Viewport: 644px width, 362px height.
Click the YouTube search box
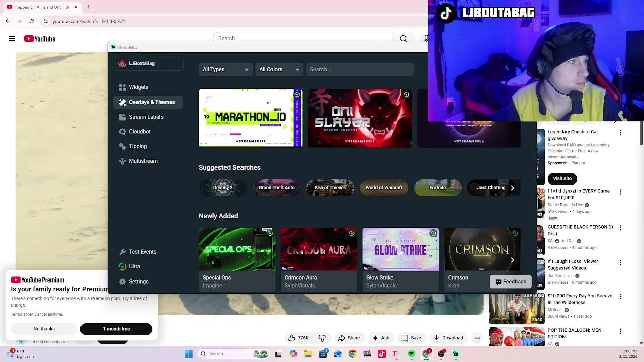(303, 38)
